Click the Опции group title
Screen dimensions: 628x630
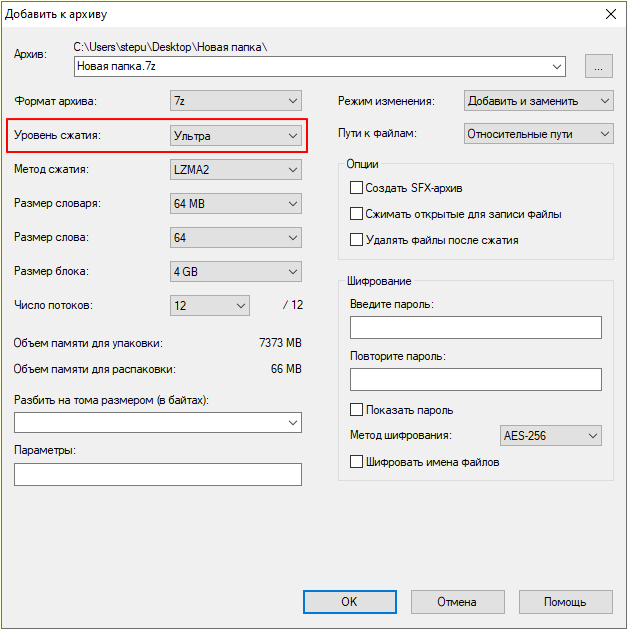pos(362,164)
